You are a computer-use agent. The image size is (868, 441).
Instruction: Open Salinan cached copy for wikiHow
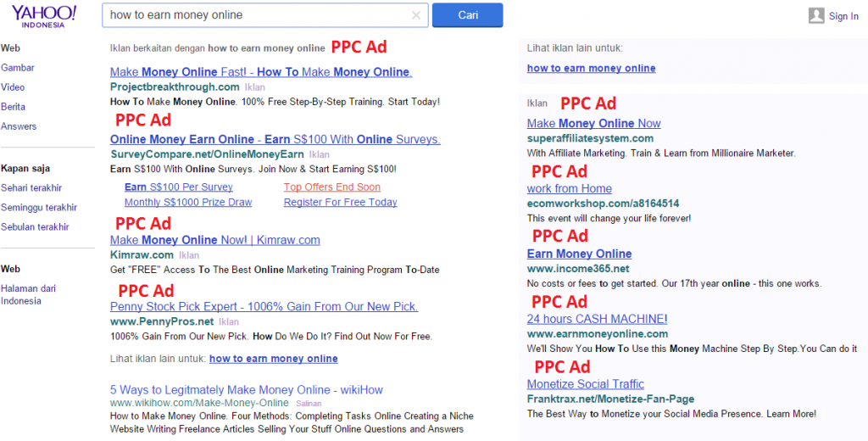[309, 404]
